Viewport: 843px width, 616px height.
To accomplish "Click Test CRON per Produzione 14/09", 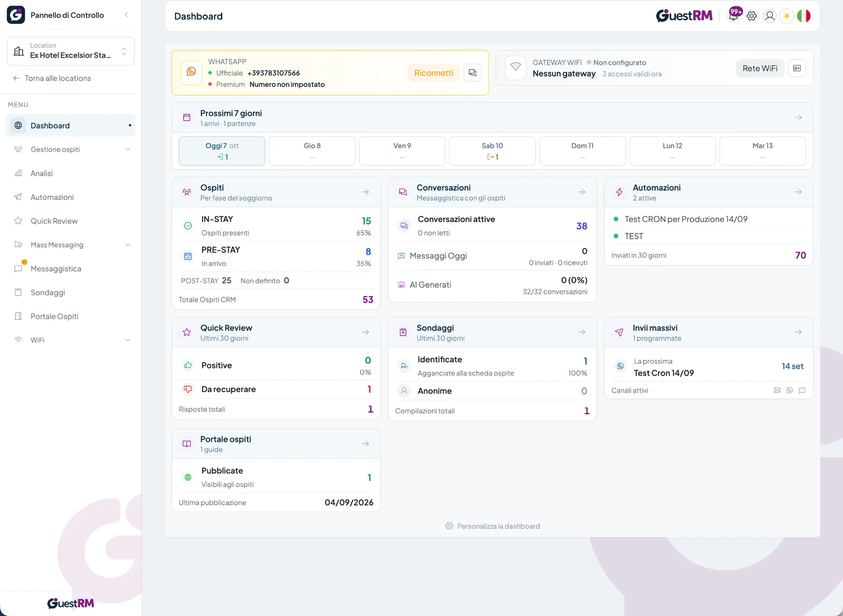I will click(x=686, y=219).
